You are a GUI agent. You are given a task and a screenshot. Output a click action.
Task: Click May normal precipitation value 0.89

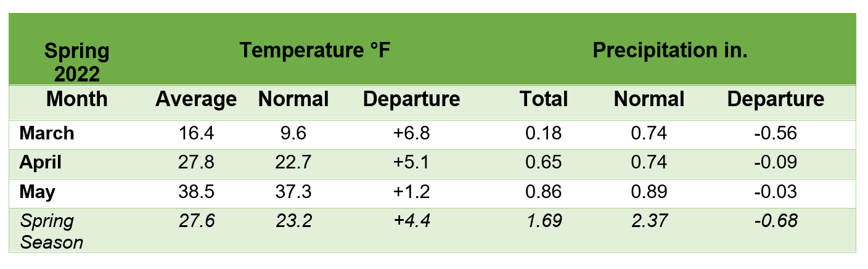[x=649, y=192]
